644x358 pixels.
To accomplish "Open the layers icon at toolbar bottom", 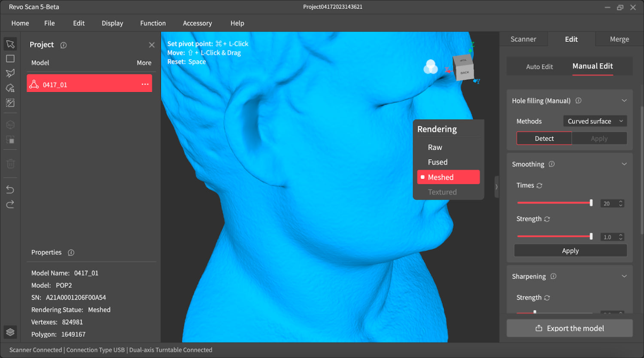I will [x=10, y=332].
